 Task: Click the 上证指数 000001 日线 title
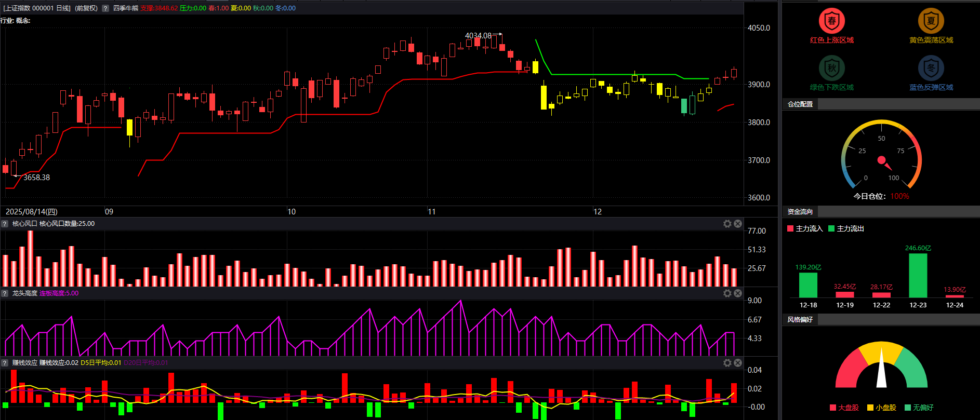37,8
